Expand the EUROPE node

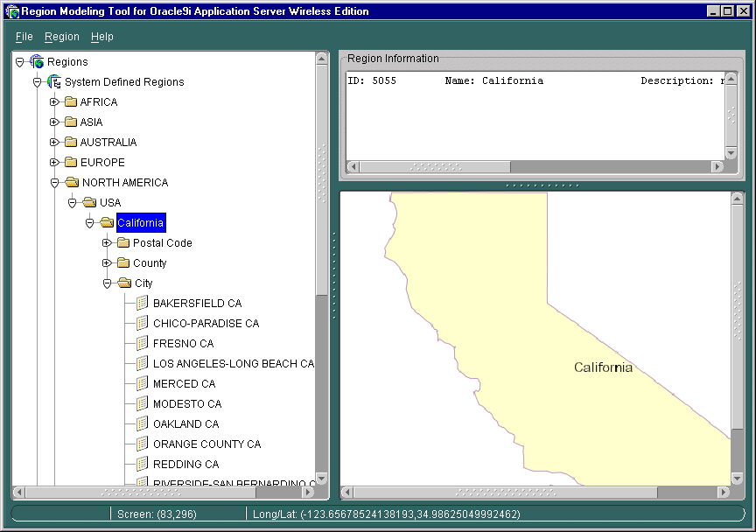[x=54, y=163]
